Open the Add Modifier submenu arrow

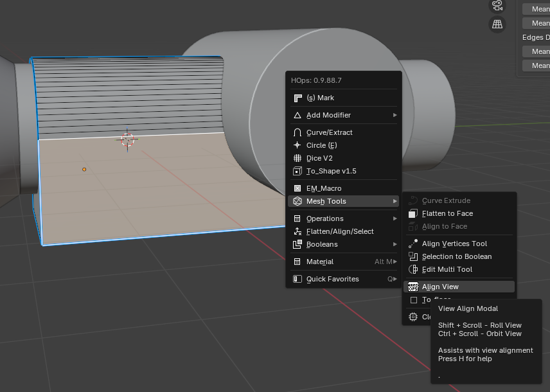tap(395, 115)
